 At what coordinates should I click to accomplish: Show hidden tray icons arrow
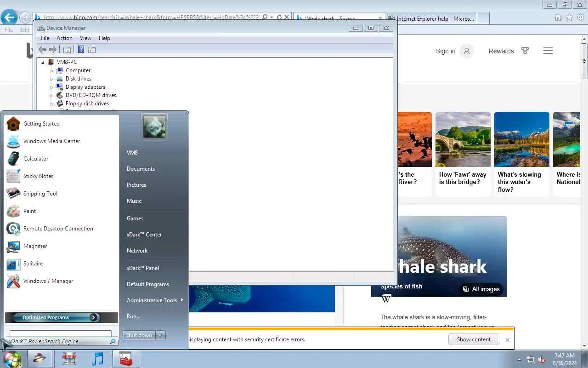point(520,360)
